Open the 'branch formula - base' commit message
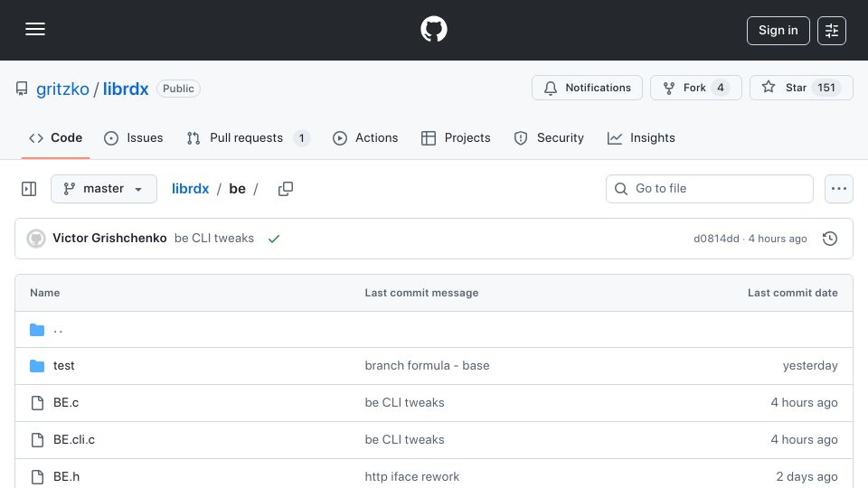The image size is (868, 488). [427, 366]
